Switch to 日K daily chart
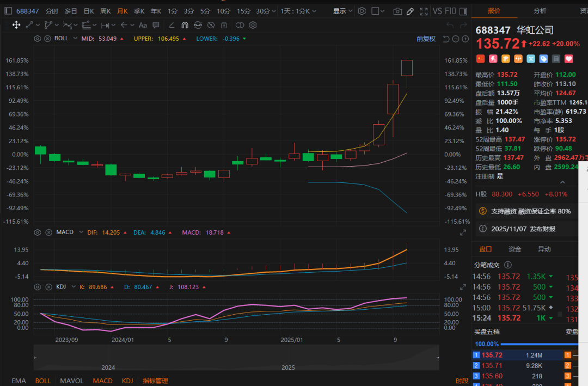Viewport: 588px width, 386px height. click(x=89, y=11)
